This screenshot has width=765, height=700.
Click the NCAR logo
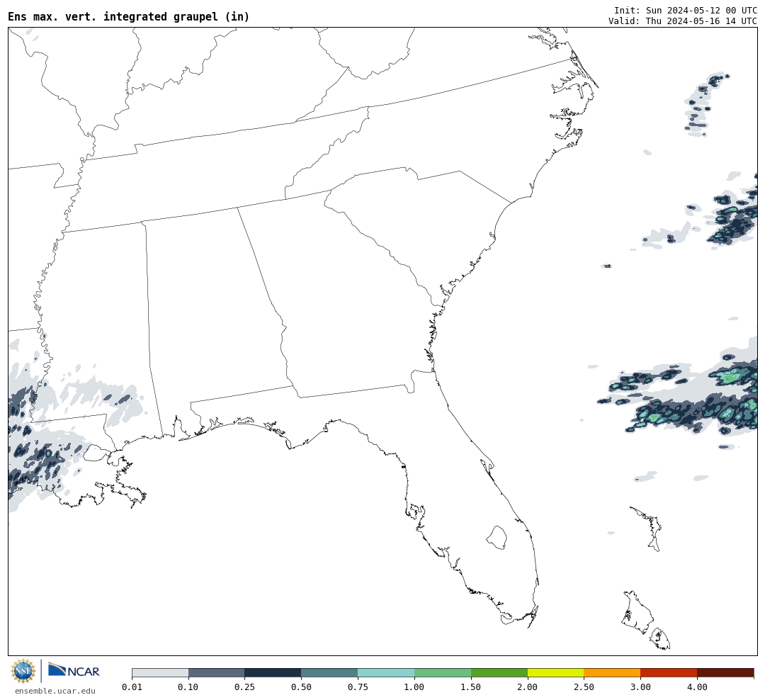point(74,670)
